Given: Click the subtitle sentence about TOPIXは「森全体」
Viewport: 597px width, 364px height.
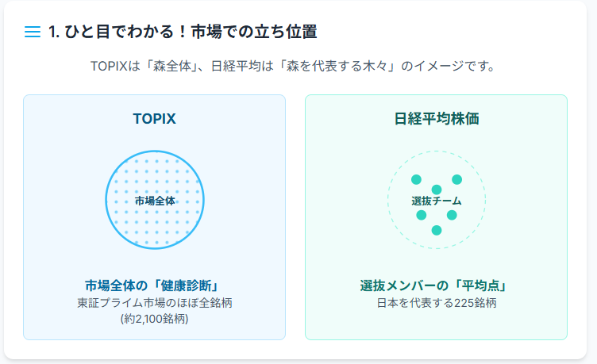Looking at the screenshot, I should (x=293, y=66).
